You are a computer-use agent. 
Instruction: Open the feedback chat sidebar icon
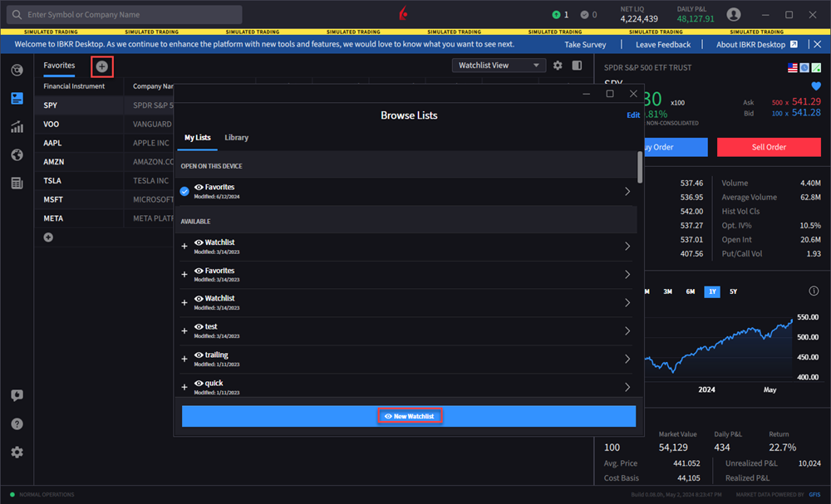click(x=17, y=395)
